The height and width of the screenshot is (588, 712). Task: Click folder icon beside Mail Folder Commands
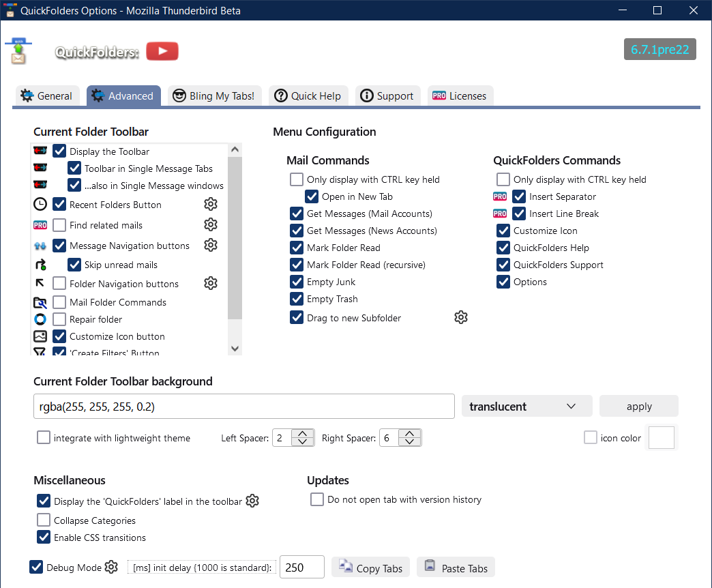click(40, 302)
